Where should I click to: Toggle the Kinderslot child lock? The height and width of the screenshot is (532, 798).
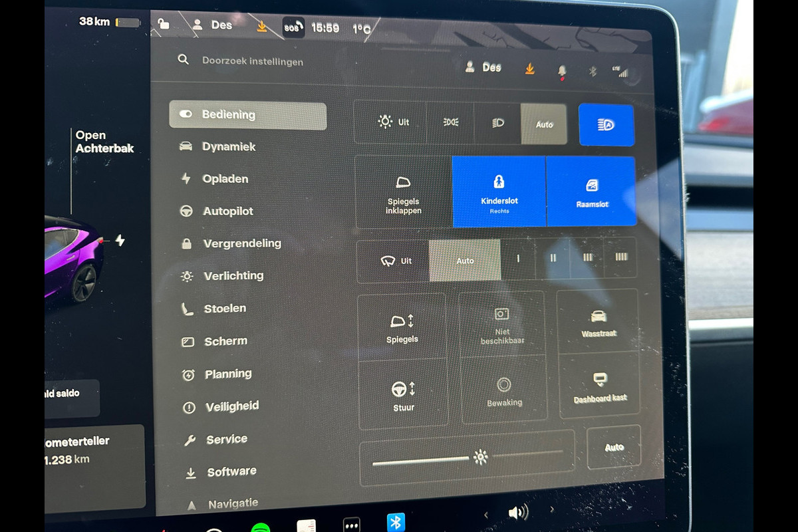499,192
